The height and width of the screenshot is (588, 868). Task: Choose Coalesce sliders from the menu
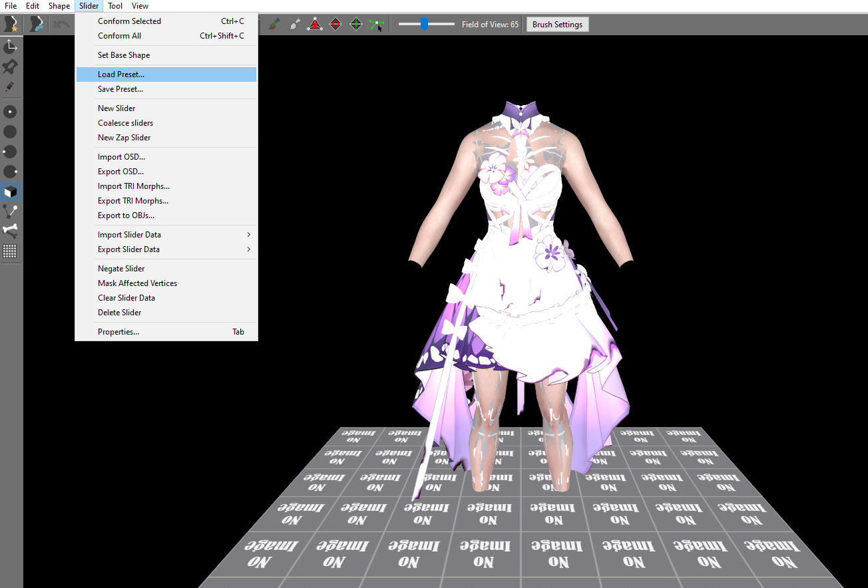coord(166,123)
